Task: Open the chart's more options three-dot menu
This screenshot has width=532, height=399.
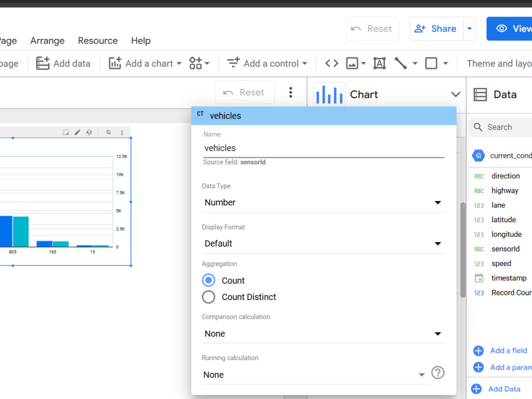Action: click(122, 132)
